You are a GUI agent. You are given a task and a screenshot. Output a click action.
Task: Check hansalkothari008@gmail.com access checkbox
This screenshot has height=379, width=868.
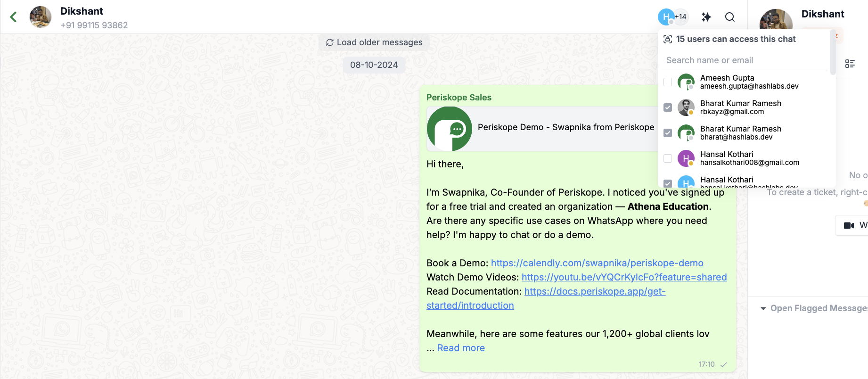pos(668,158)
